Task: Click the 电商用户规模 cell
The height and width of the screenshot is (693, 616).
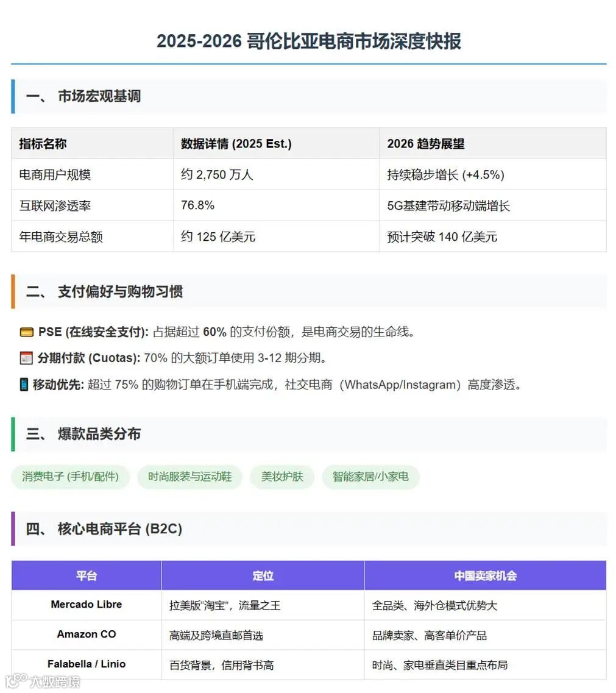Action: point(93,174)
